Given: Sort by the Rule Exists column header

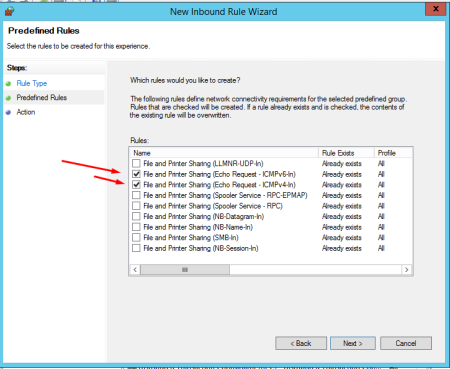Looking at the screenshot, I should coord(346,153).
